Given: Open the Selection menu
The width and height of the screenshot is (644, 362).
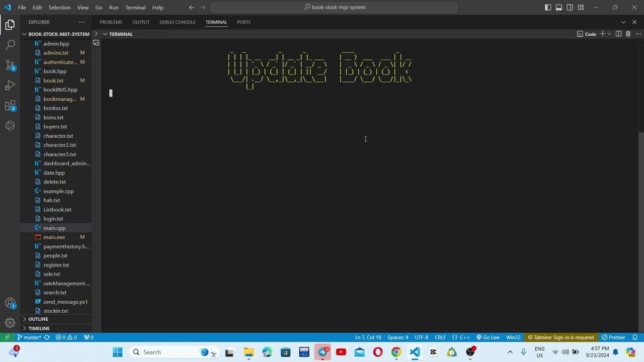Looking at the screenshot, I should (x=59, y=8).
